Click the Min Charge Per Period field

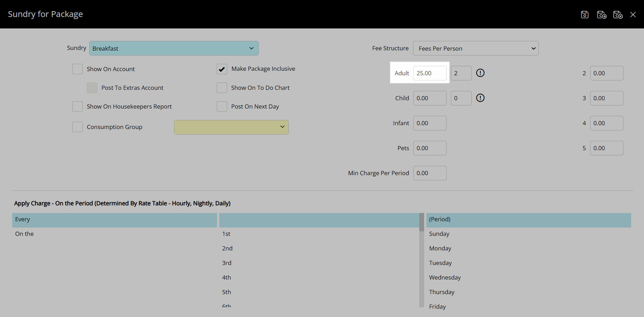[430, 173]
